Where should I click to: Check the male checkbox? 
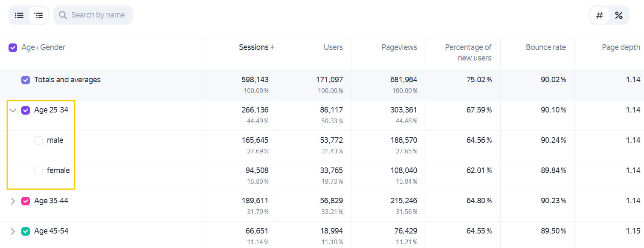click(38, 141)
